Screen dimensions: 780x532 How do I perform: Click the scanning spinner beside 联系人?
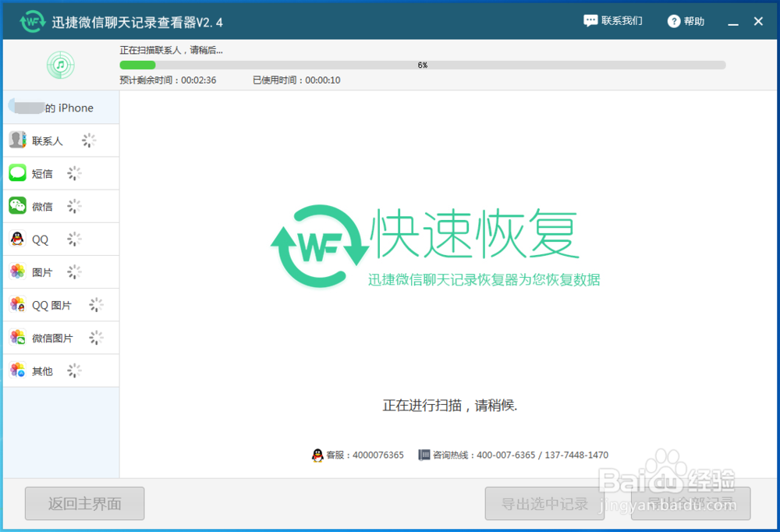click(x=90, y=140)
